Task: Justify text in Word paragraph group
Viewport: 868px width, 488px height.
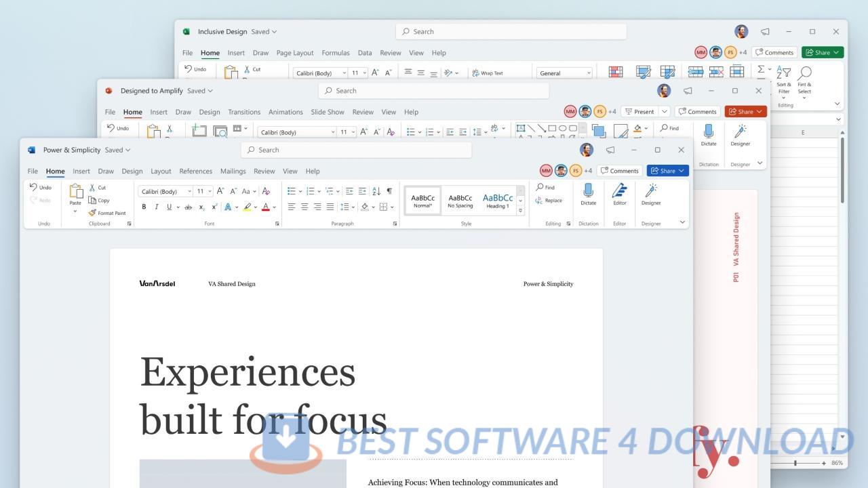Action: click(x=330, y=207)
